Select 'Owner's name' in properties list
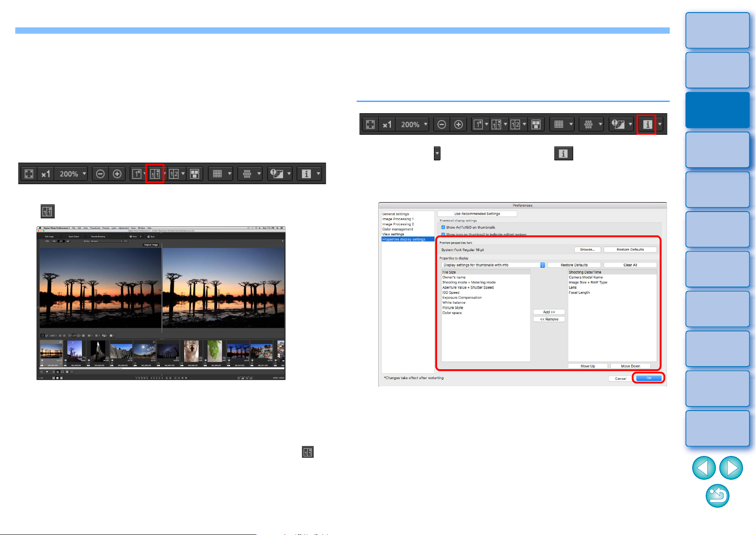This screenshot has height=535, width=756. [454, 277]
